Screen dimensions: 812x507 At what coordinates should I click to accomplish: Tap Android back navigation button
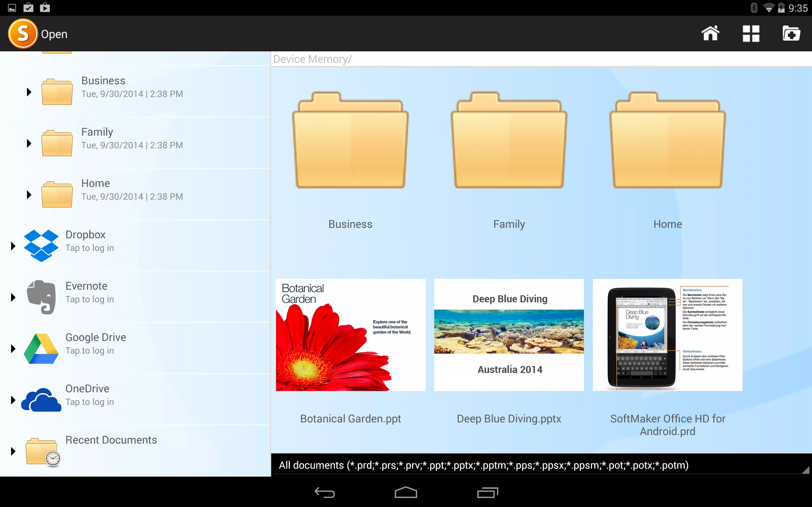324,492
